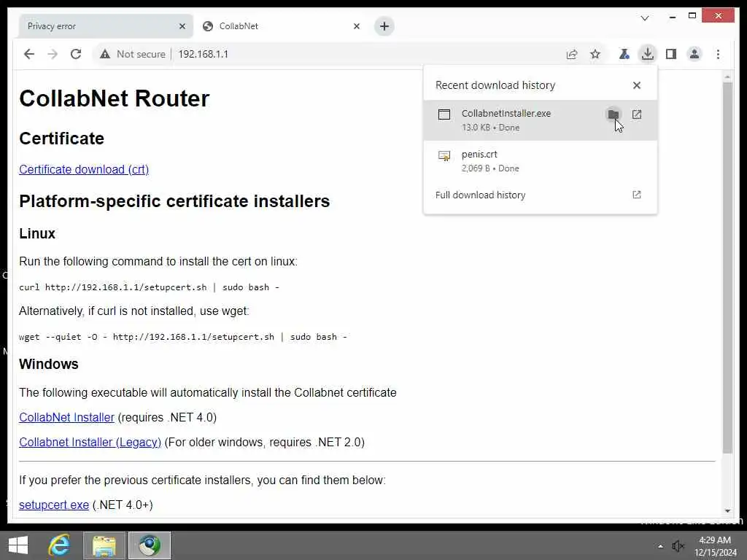The image size is (747, 560).
Task: Download the CollabNet Installer link
Action: (66, 417)
